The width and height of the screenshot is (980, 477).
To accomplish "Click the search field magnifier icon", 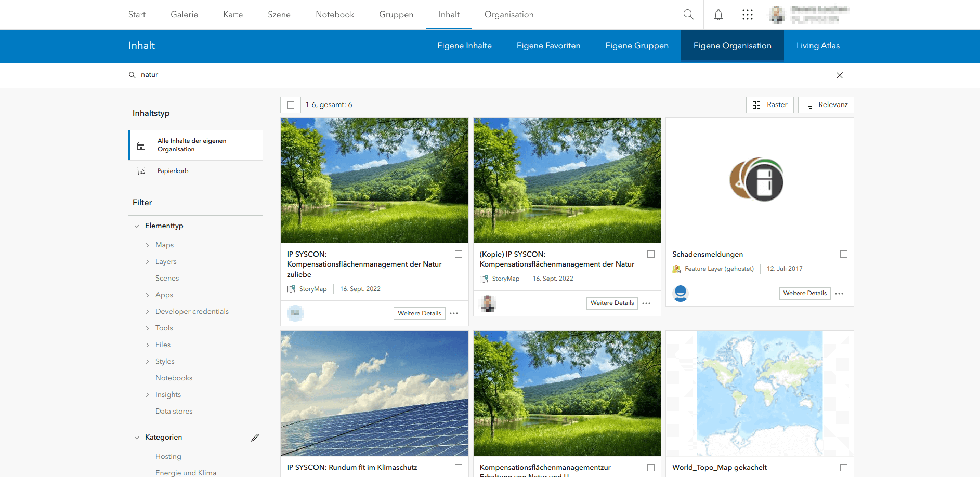I will tap(132, 75).
